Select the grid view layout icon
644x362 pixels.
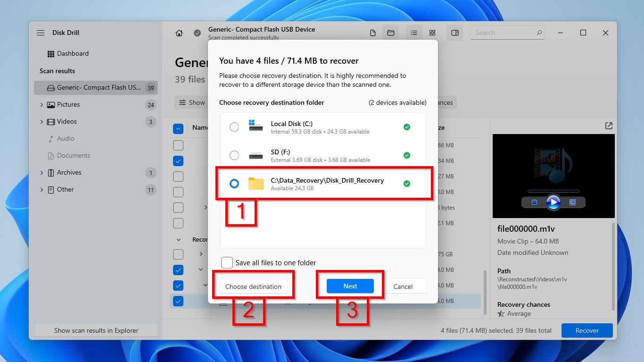click(x=432, y=33)
